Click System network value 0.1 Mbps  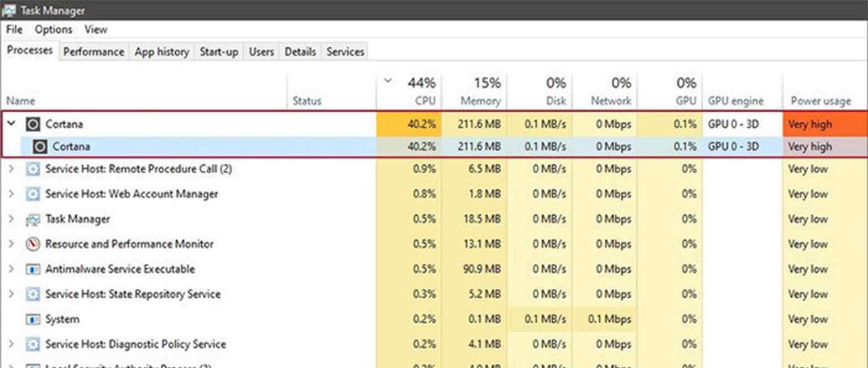coord(609,319)
